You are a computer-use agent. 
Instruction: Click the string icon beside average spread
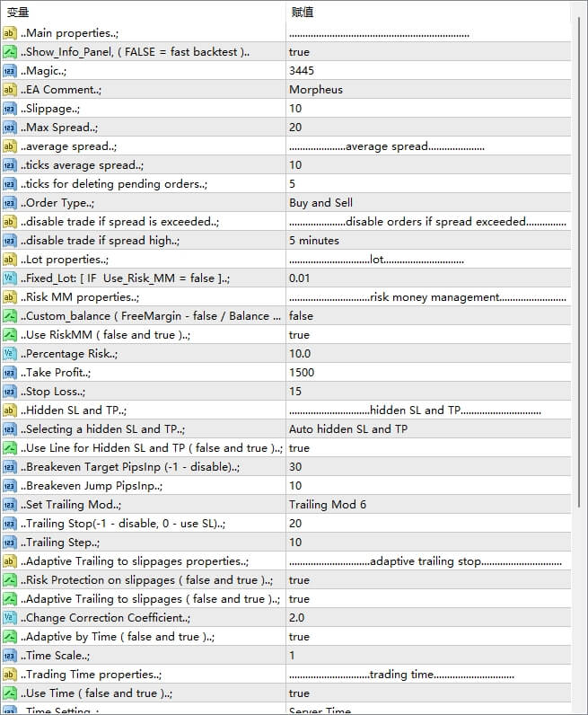click(x=10, y=146)
